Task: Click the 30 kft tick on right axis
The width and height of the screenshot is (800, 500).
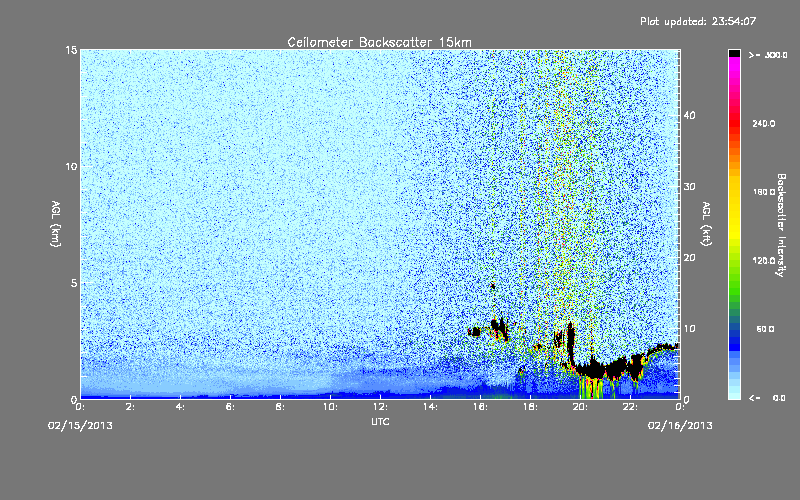Action: click(689, 187)
